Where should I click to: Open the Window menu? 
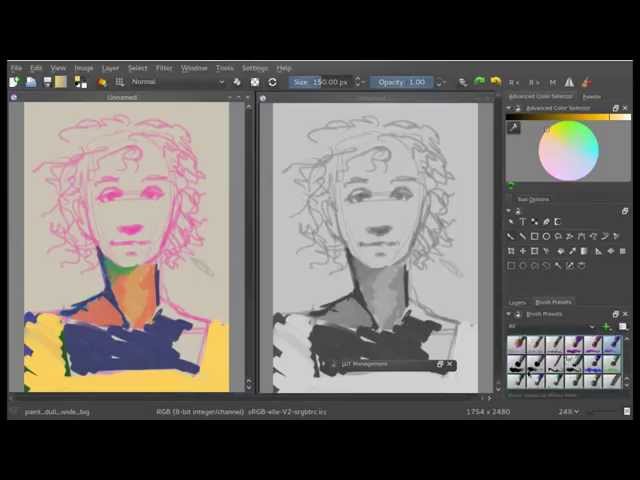194,68
